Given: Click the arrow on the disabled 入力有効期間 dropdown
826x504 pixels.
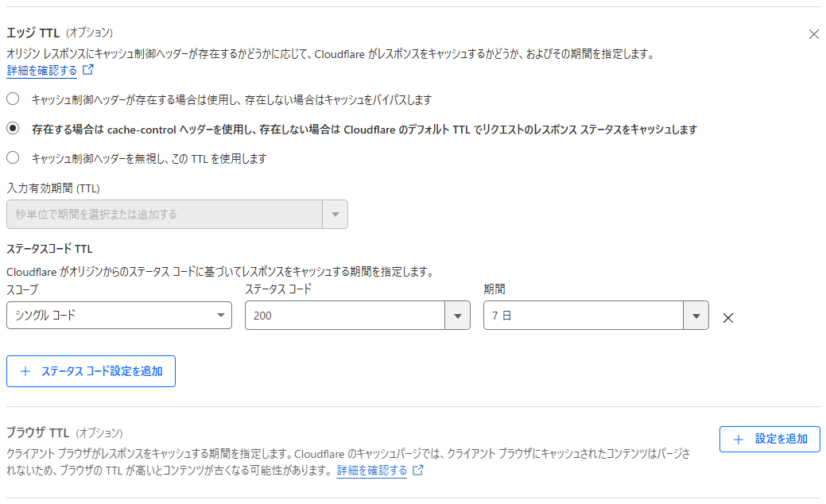Looking at the screenshot, I should pos(335,215).
